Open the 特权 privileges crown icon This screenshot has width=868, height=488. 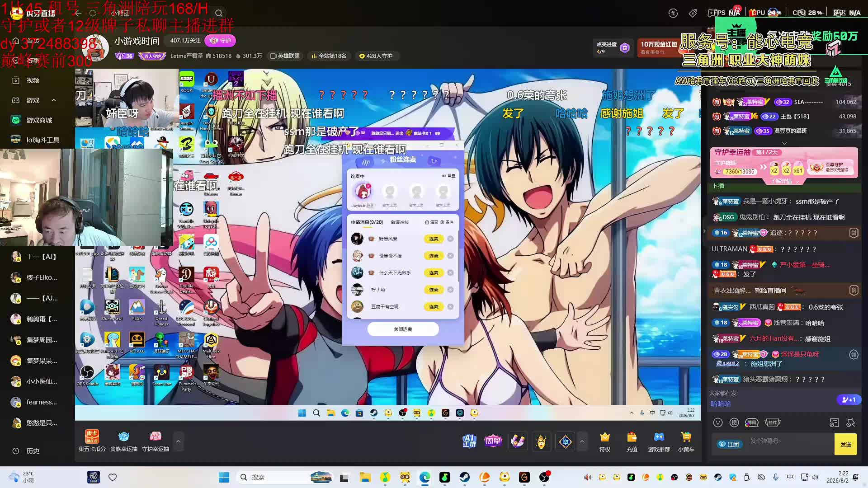coord(605,441)
